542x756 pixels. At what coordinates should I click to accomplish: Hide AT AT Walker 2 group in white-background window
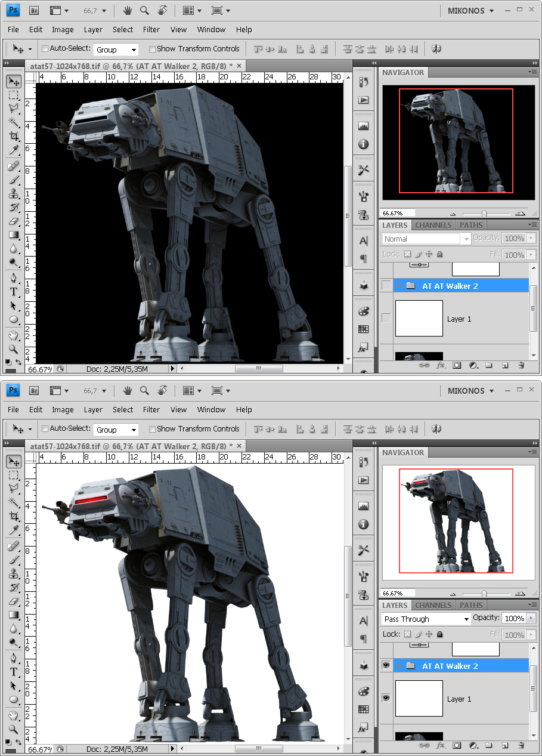point(386,665)
